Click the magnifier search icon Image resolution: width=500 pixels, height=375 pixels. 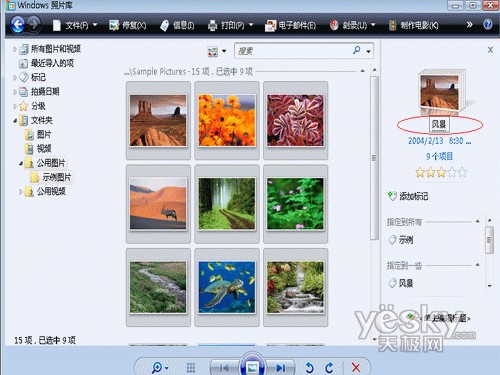(x=356, y=51)
